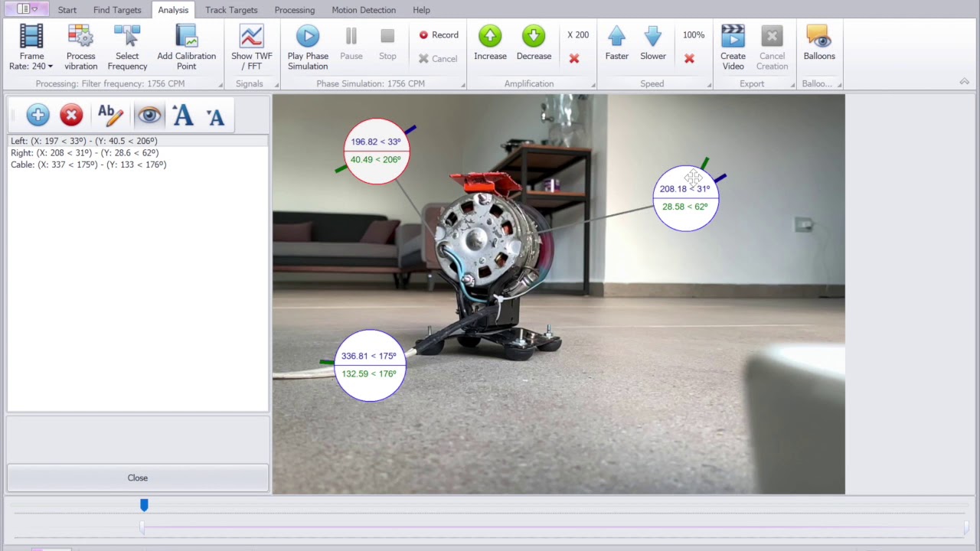Delete balloon with red X circle
The height and width of the screenshot is (551, 980).
click(71, 116)
